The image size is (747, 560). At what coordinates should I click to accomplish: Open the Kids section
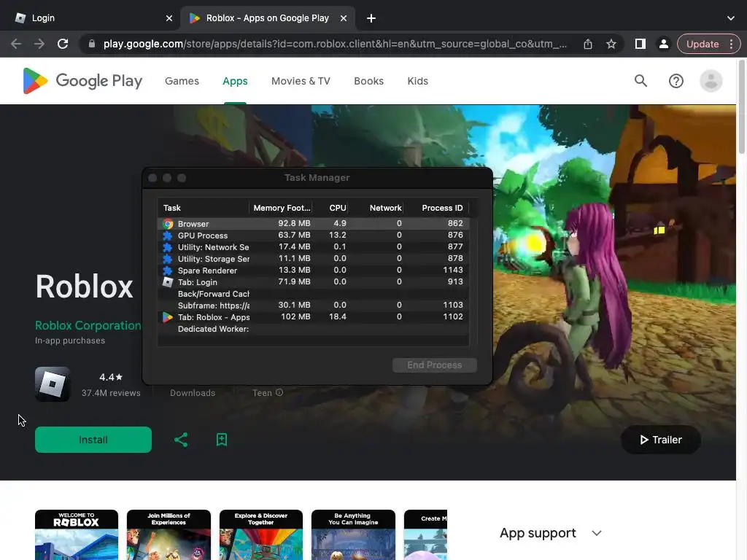[418, 81]
